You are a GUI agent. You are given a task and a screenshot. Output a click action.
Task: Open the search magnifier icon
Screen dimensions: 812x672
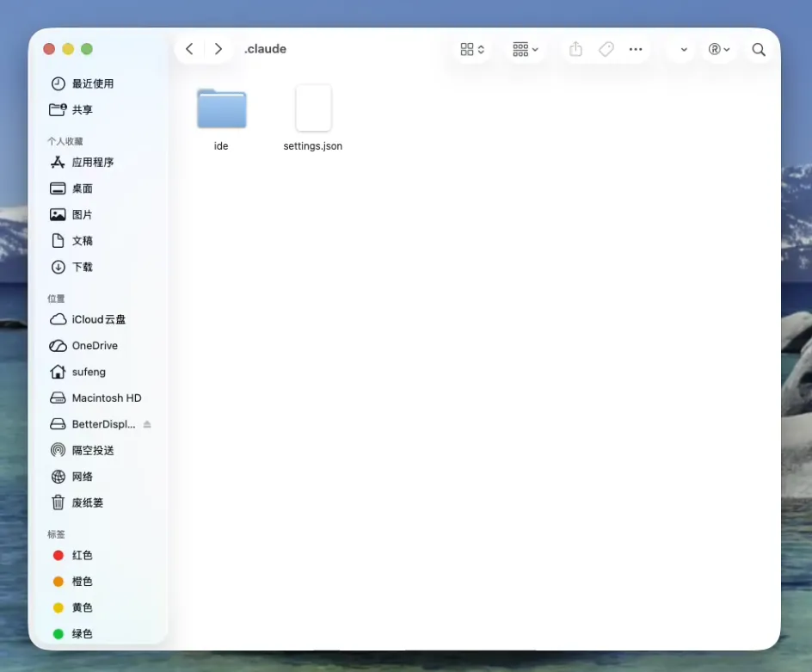click(x=759, y=49)
